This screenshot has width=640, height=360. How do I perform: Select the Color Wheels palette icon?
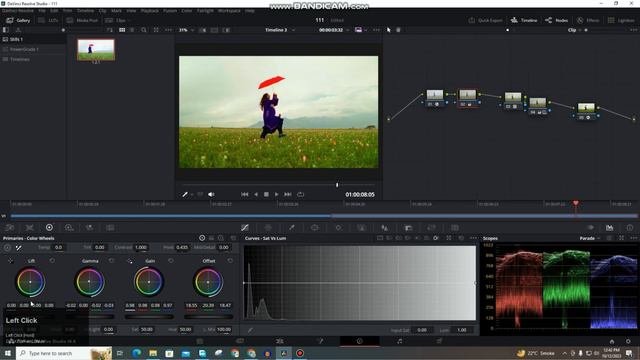49,228
